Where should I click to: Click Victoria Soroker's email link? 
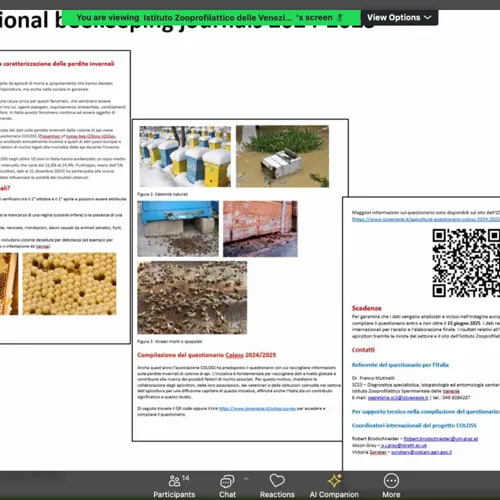click(x=421, y=452)
